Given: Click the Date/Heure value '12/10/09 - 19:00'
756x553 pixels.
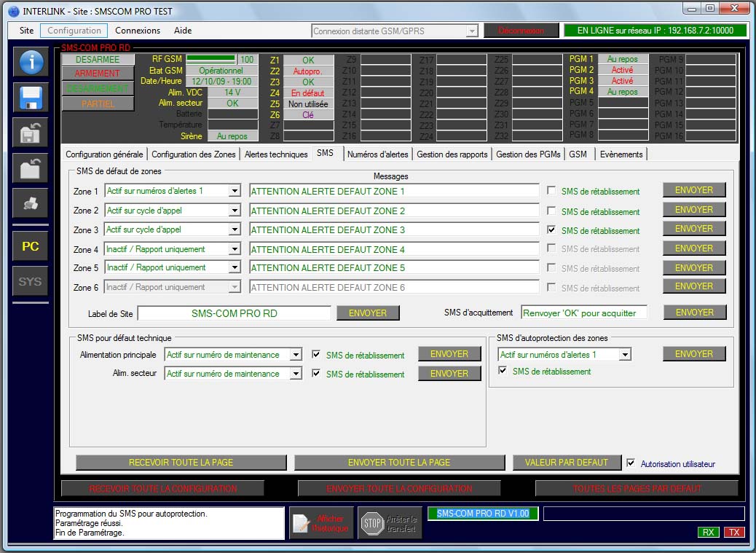Looking at the screenshot, I should tap(221, 81).
